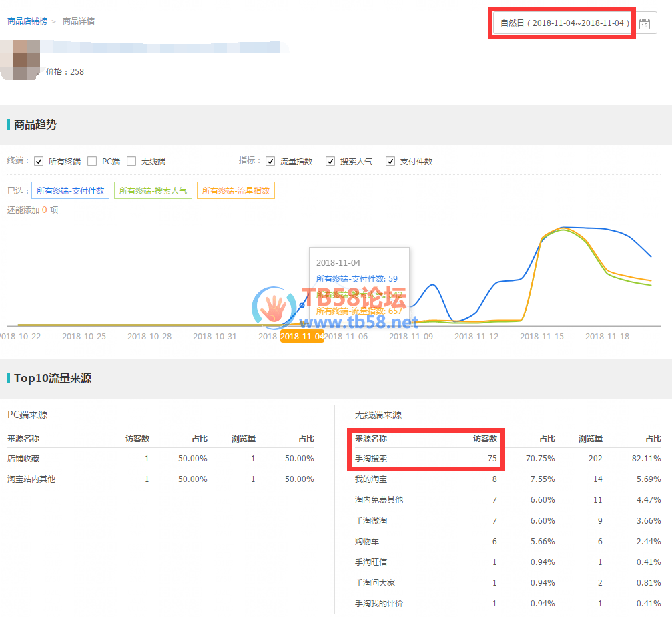Click the 淘内免费其他 wireless source row
This screenshot has width=672, height=617.
pos(508,499)
